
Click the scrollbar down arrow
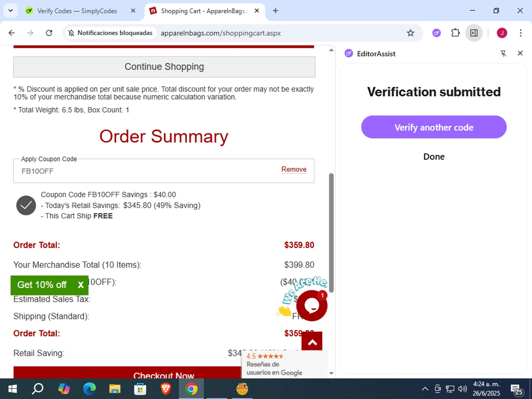click(x=331, y=373)
